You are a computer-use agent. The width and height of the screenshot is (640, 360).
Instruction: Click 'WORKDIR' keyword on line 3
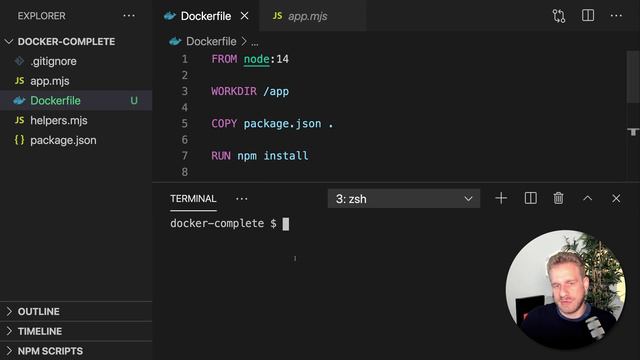click(234, 91)
